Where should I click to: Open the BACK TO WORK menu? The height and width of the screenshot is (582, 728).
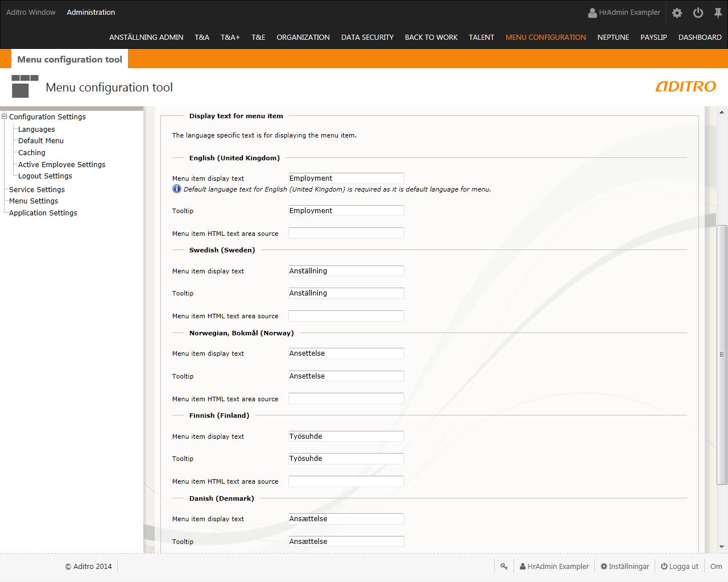point(431,38)
